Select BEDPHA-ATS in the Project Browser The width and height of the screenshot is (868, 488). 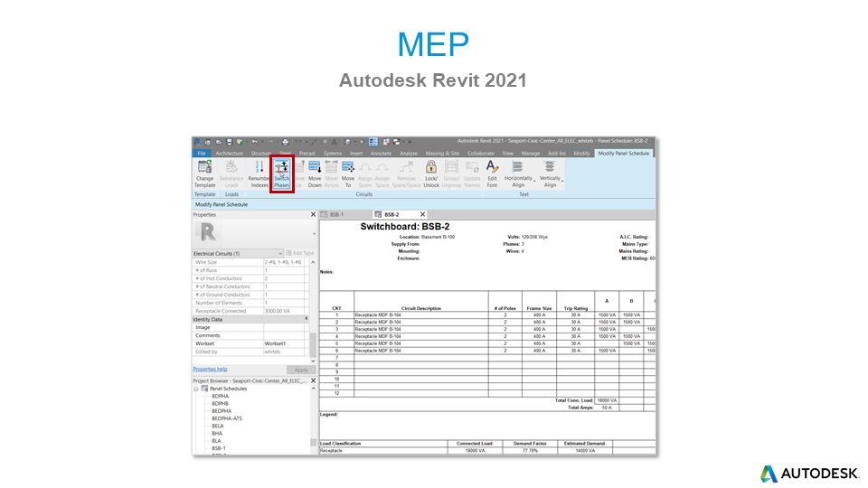click(x=227, y=418)
